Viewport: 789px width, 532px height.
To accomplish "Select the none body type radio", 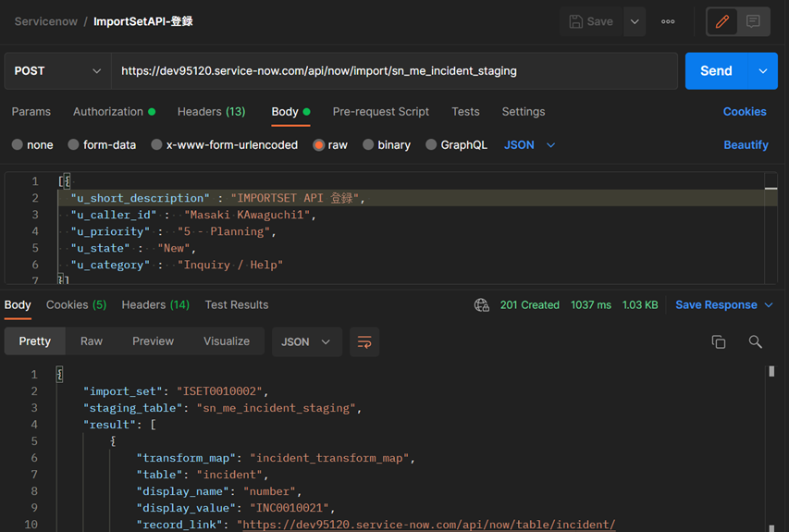I will [x=18, y=144].
